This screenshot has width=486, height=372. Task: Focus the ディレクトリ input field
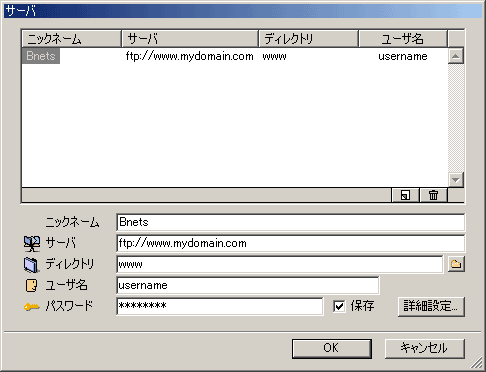[280, 264]
